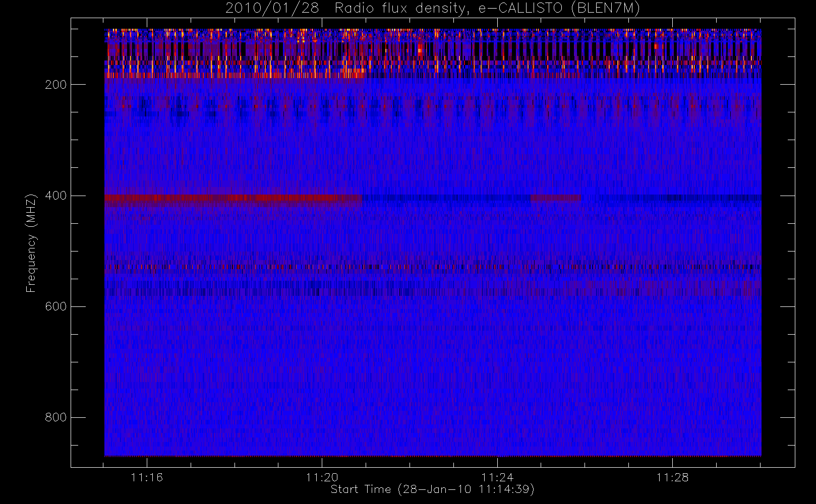Select the 400 frequency tick label
The height and width of the screenshot is (504, 816).
[x=56, y=196]
